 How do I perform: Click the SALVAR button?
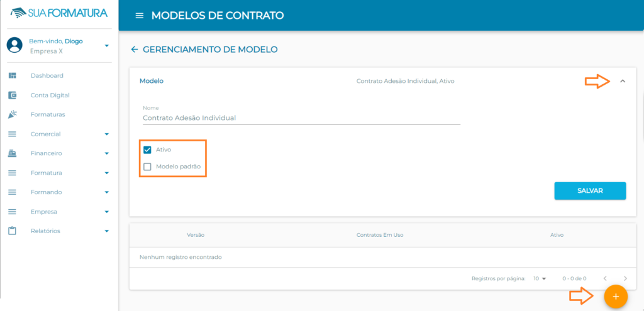tap(590, 191)
